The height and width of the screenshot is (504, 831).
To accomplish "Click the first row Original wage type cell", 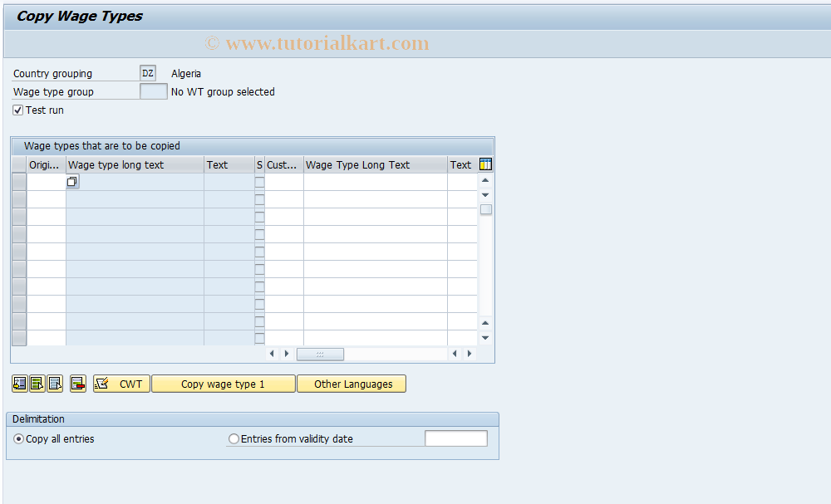I will (46, 182).
